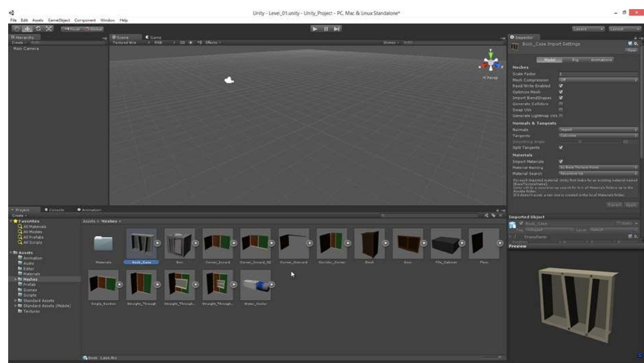This screenshot has width=644, height=363.
Task: Toggle the Split Tangents checkbox
Action: click(561, 148)
